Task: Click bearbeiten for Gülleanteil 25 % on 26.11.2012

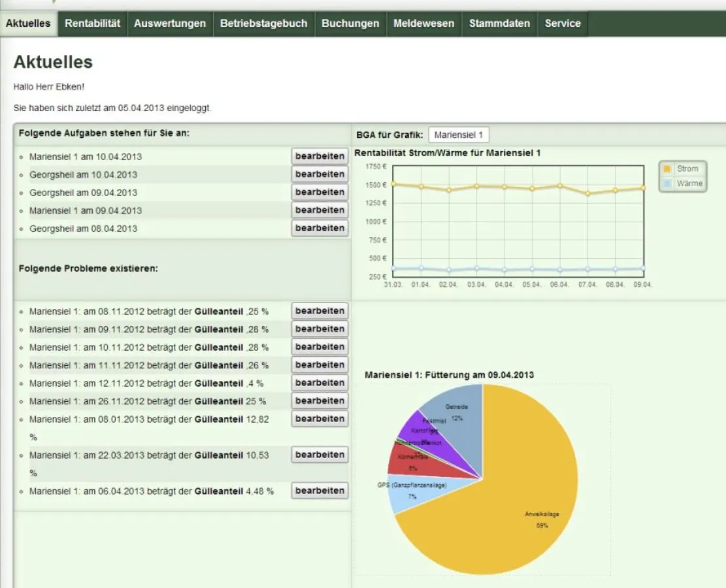Action: click(x=320, y=400)
